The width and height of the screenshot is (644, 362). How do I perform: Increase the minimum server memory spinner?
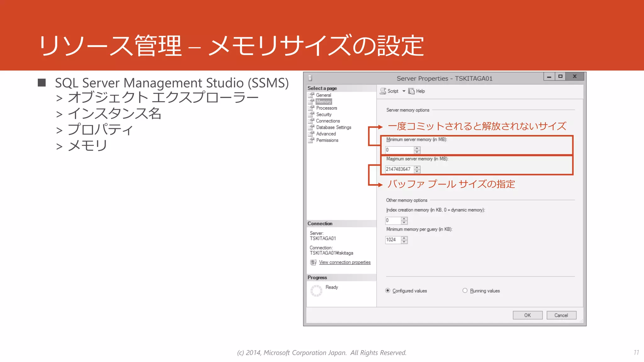click(x=417, y=148)
